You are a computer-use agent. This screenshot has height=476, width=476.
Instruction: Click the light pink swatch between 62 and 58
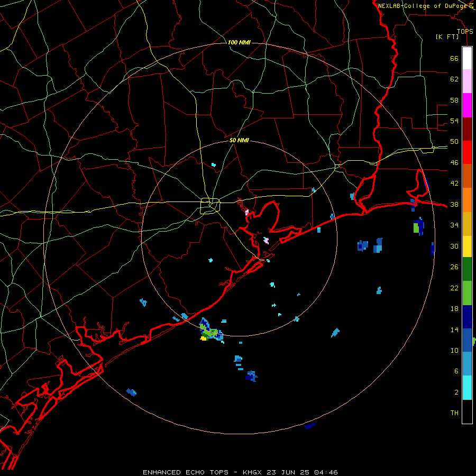coord(467,81)
